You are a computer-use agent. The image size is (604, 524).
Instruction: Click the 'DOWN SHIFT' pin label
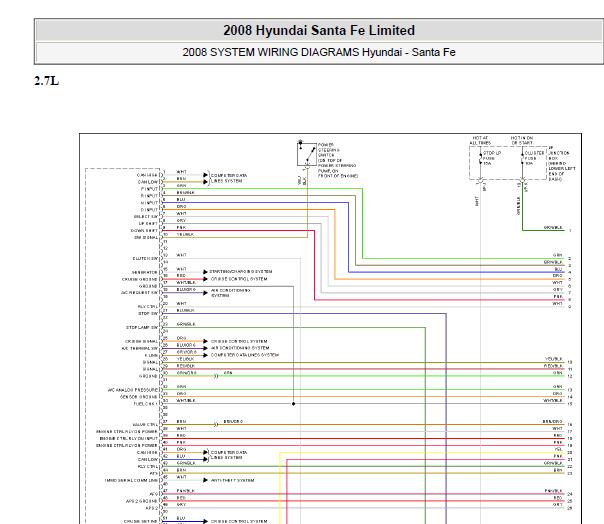[x=144, y=230]
